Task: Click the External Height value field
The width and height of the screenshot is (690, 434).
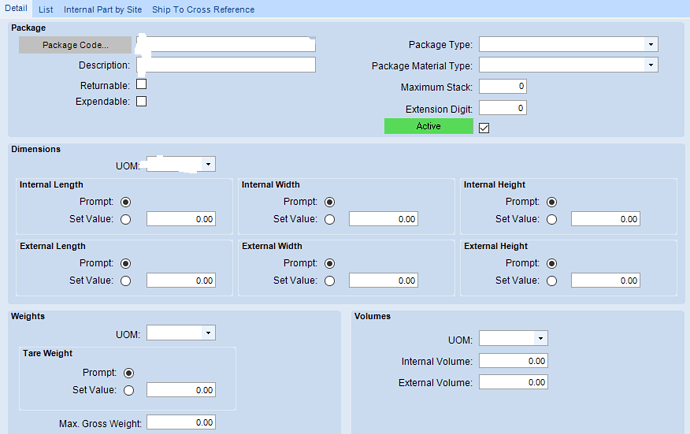Action: (606, 280)
